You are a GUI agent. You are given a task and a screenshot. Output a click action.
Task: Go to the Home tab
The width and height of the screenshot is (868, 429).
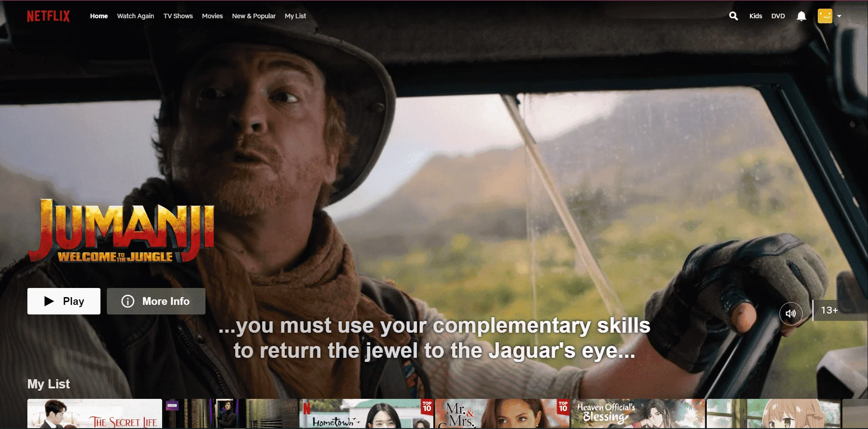coord(99,16)
